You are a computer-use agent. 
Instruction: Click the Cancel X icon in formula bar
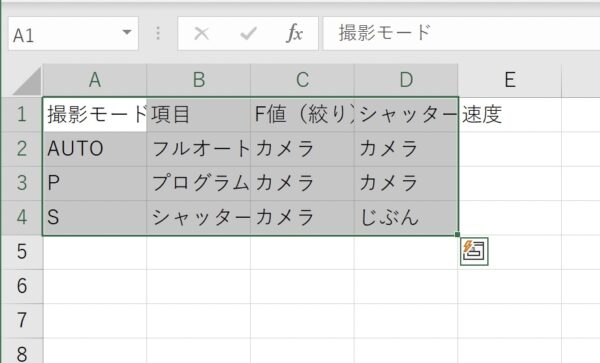201,34
